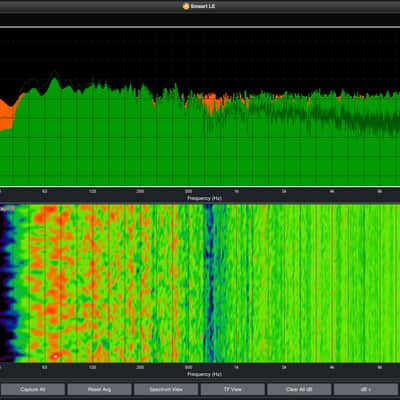400x400 pixels.
Task: Click the tallest green peak in spectrum plot
Action: (x=54, y=81)
